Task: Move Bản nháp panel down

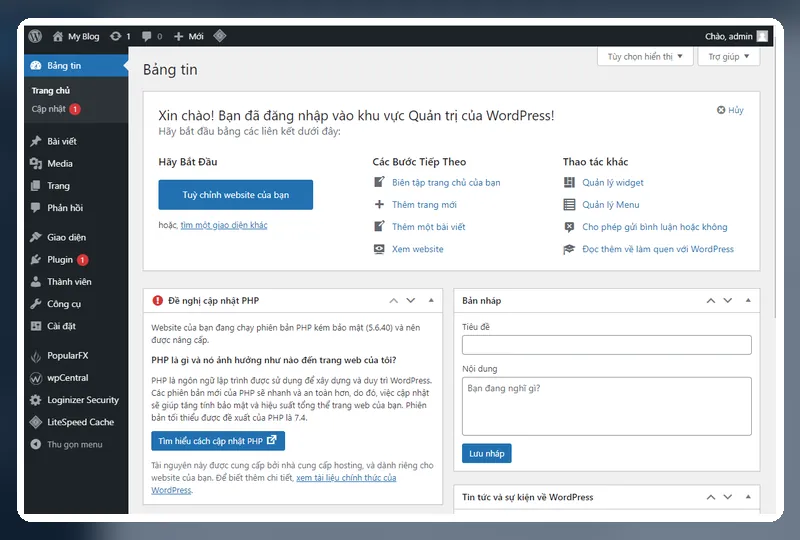Action: click(x=728, y=301)
